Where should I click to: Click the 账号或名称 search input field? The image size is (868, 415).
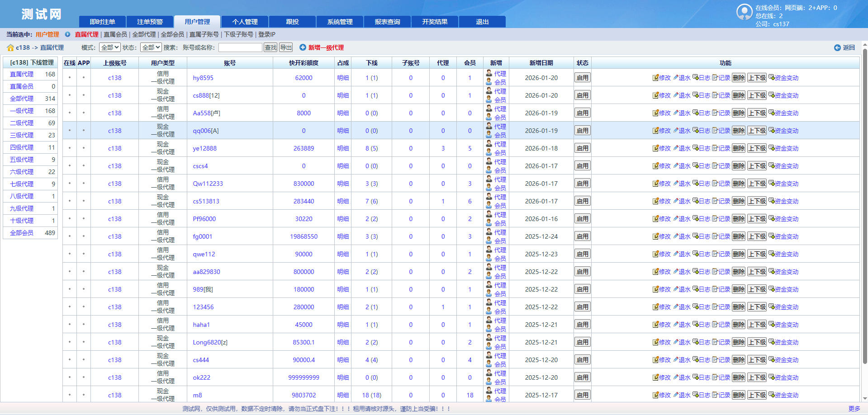coord(240,47)
